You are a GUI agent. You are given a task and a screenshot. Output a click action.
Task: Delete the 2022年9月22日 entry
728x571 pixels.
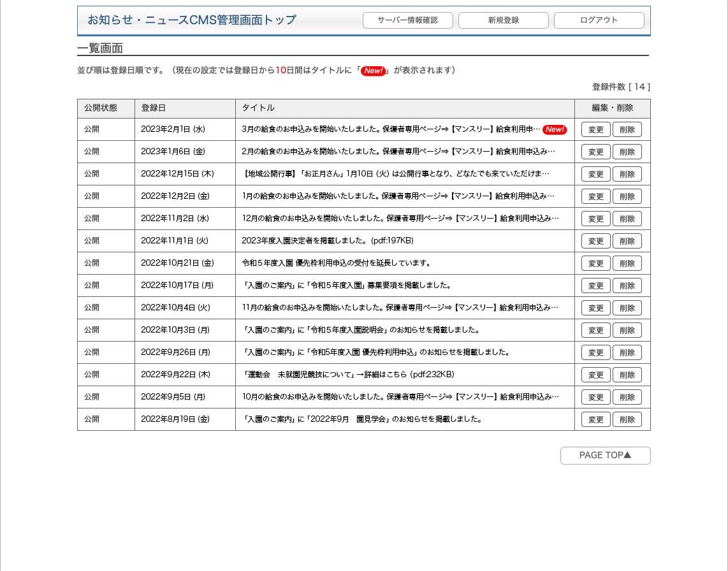point(627,375)
